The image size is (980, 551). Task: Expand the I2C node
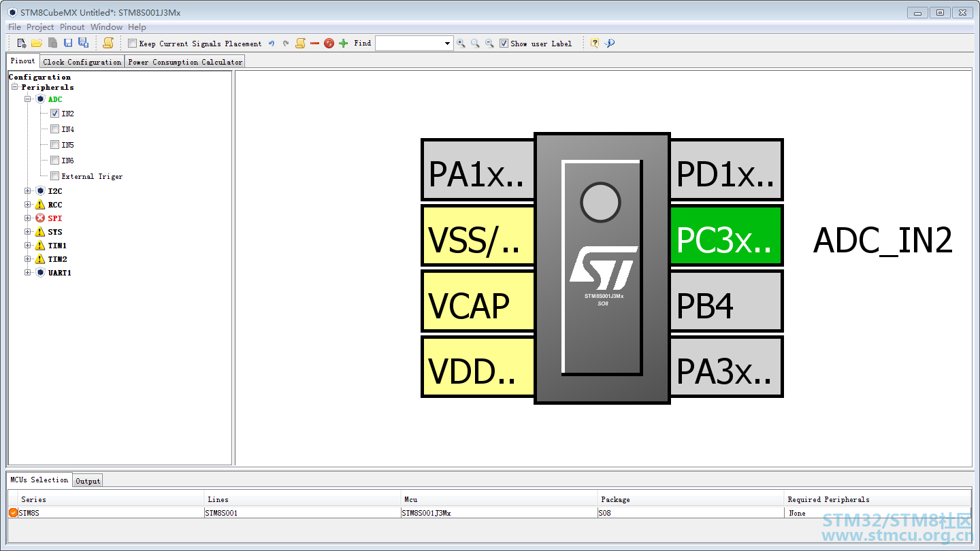[x=28, y=191]
